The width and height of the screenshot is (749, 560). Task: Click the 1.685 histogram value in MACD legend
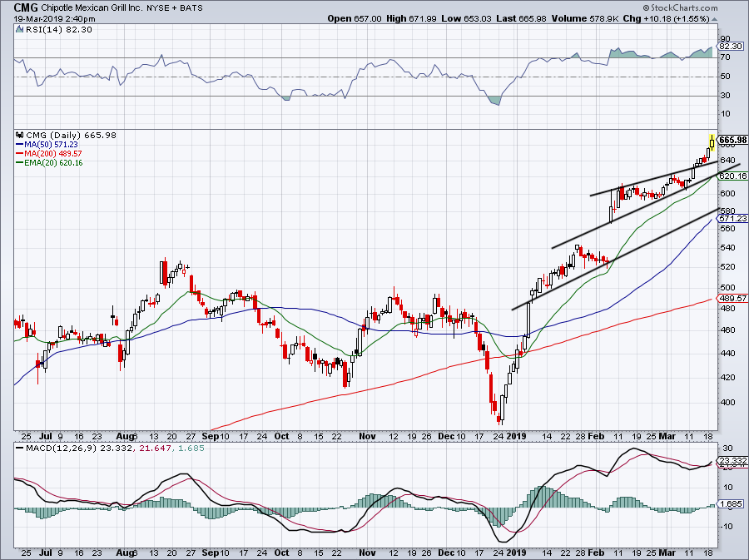click(x=191, y=448)
